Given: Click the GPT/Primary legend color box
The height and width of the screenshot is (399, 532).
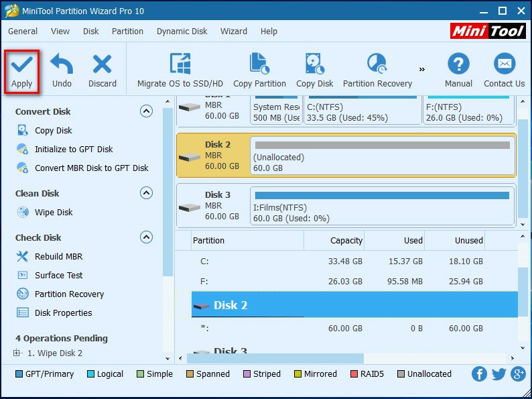Looking at the screenshot, I should coord(19,374).
